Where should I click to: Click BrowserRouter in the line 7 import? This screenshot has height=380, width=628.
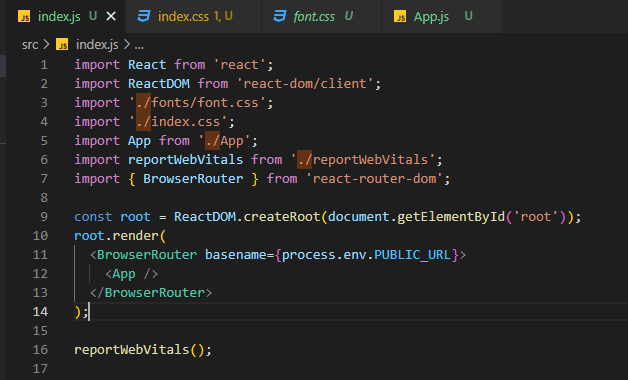click(193, 179)
